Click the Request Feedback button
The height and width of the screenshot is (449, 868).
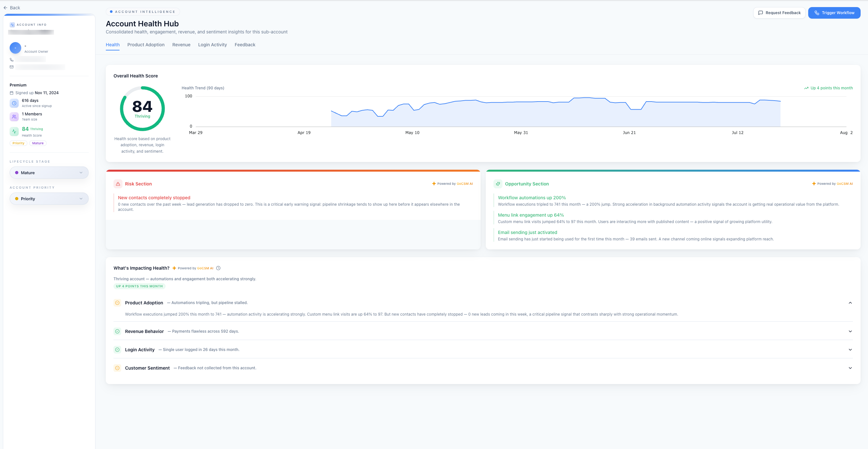point(779,13)
